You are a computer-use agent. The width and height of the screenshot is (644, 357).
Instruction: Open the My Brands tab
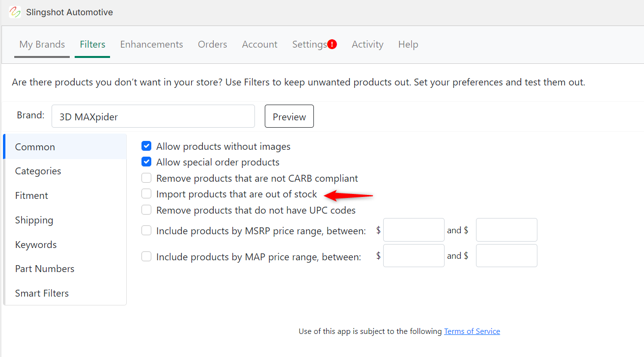click(x=42, y=44)
